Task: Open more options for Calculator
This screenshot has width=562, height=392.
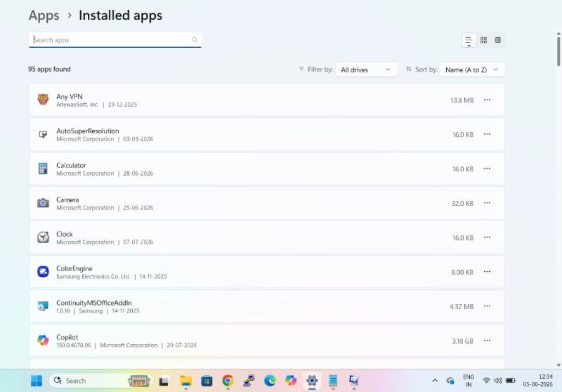Action: (x=487, y=169)
